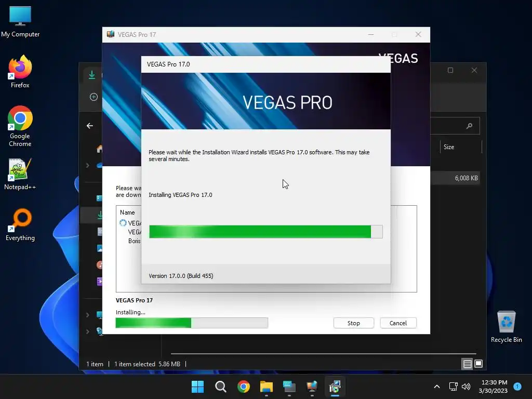Select the 6,008 KB file row

(x=455, y=178)
